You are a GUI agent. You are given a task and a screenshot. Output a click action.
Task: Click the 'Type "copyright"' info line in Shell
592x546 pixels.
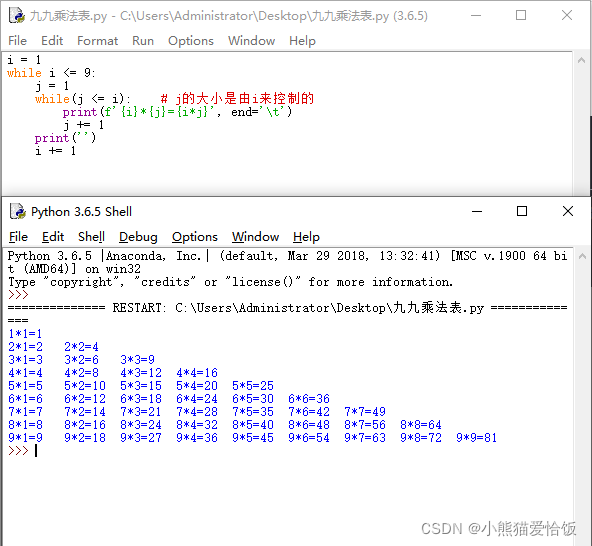pos(230,282)
